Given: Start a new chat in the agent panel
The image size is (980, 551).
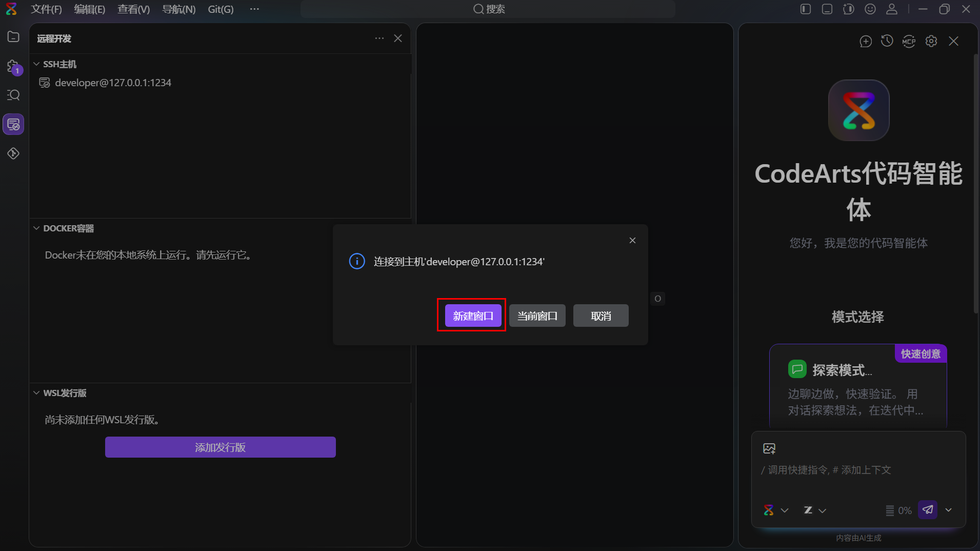Looking at the screenshot, I should 866,41.
